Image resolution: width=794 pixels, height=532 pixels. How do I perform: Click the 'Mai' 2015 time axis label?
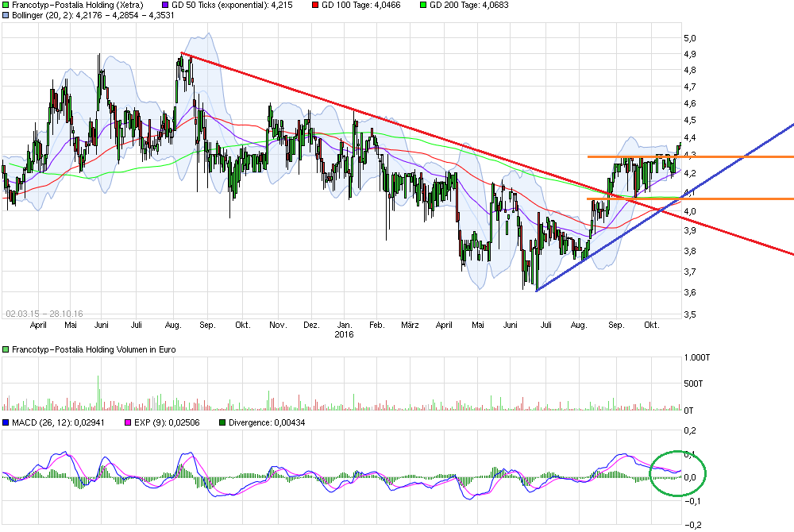pos(71,325)
